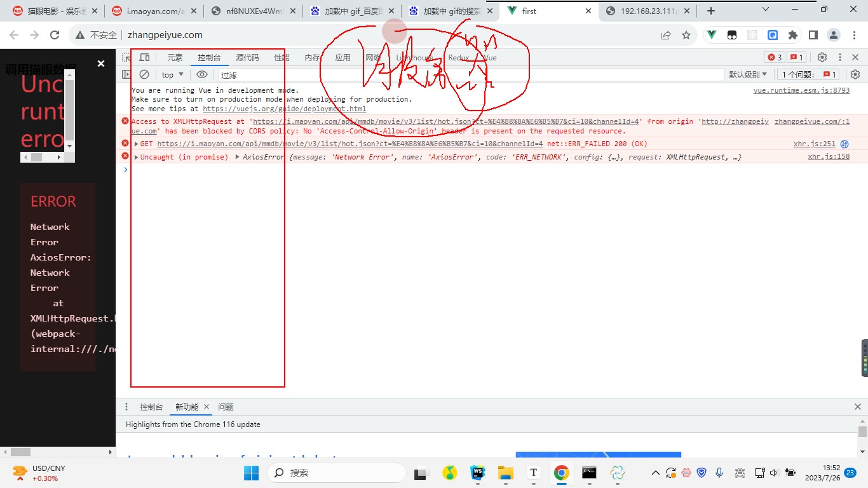Viewport: 868px width, 488px height.
Task: Toggle the Chrome side panel icon
Action: tap(813, 35)
